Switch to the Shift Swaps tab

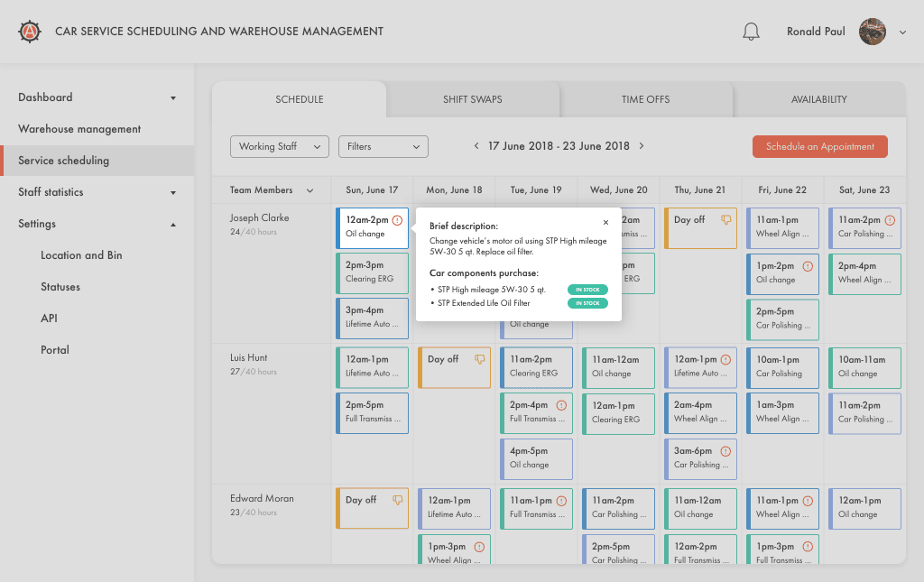[473, 99]
